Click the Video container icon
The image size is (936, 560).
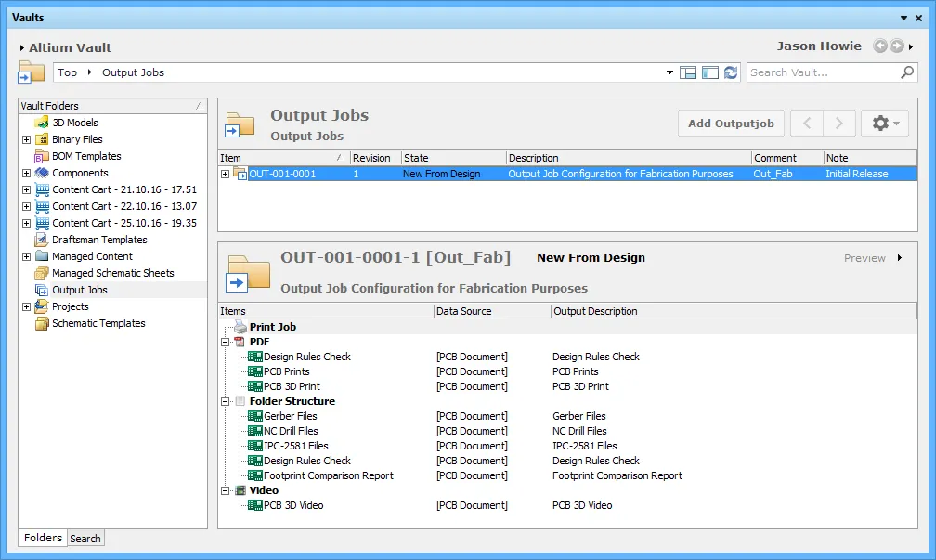(240, 490)
